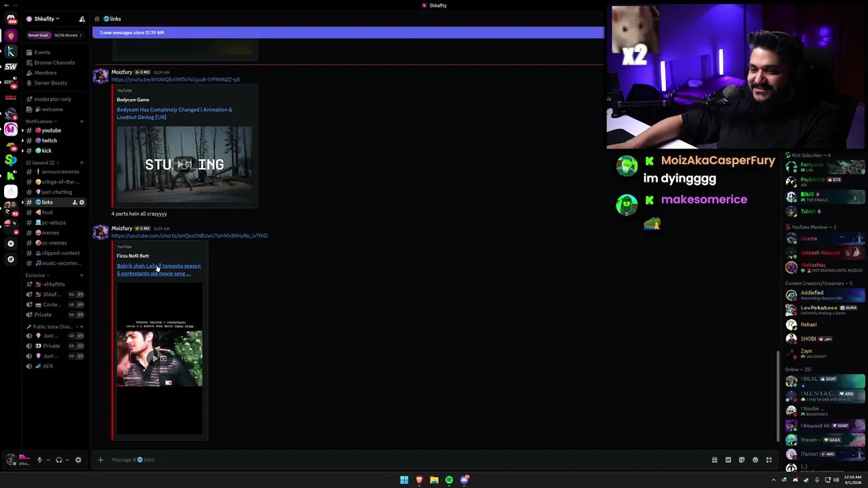Open headphone output options arrow
This screenshot has height=488, width=868.
pos(67,460)
